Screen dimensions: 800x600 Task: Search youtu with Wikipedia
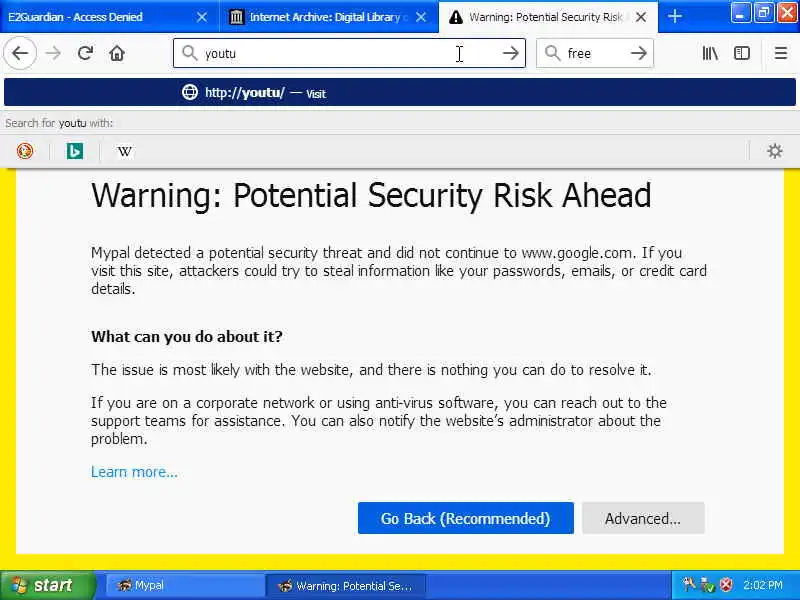coord(124,151)
